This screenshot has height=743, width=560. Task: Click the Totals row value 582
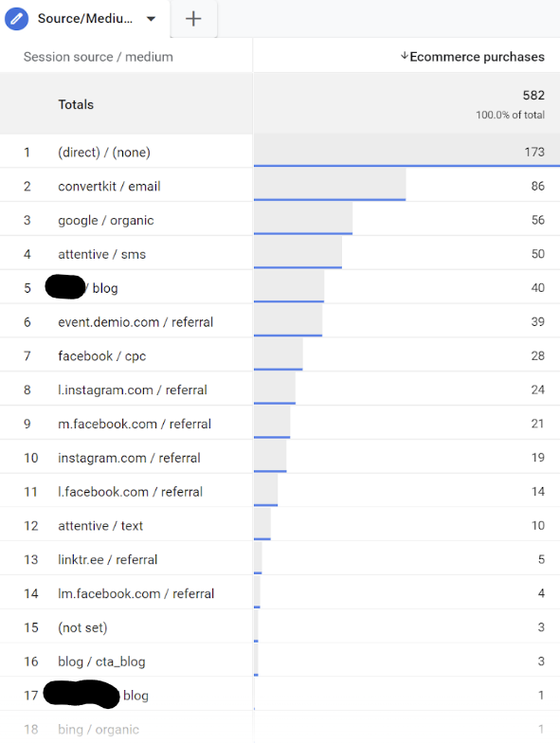pyautogui.click(x=533, y=95)
